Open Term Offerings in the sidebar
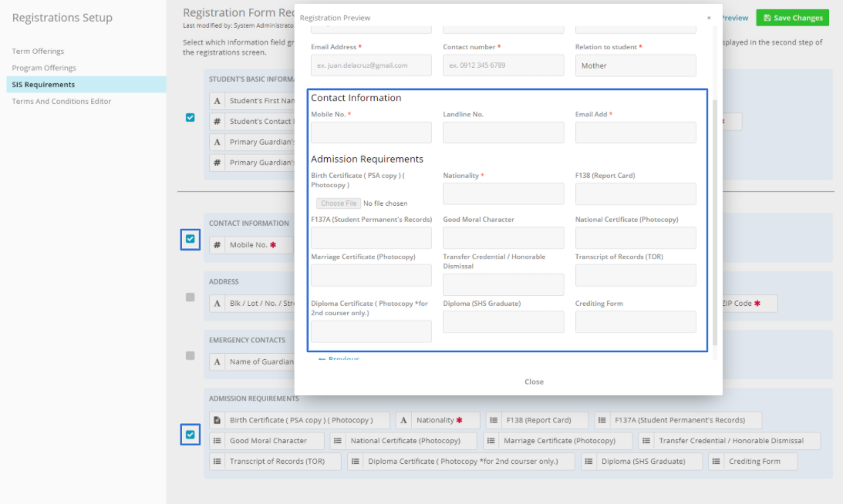 click(38, 51)
